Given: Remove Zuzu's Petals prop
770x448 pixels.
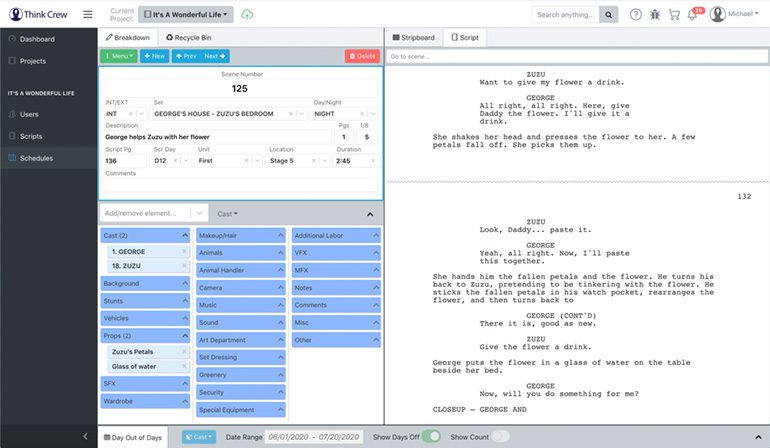Looking at the screenshot, I should click(184, 352).
